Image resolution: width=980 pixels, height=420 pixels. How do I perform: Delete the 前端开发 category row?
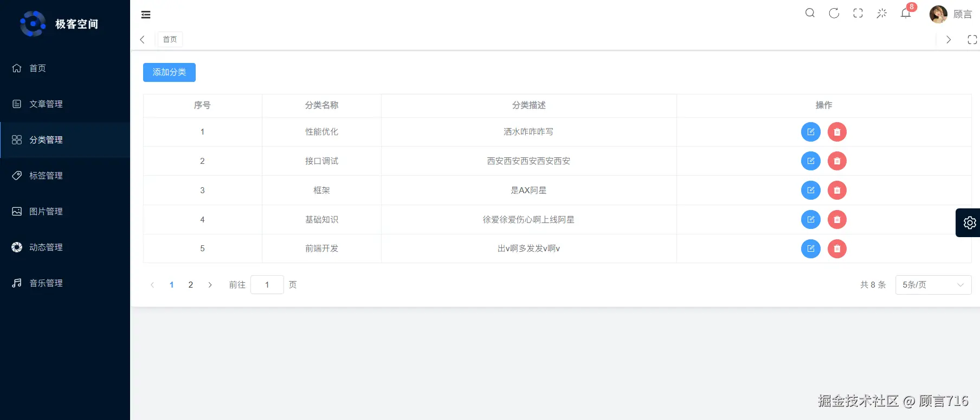coord(837,249)
